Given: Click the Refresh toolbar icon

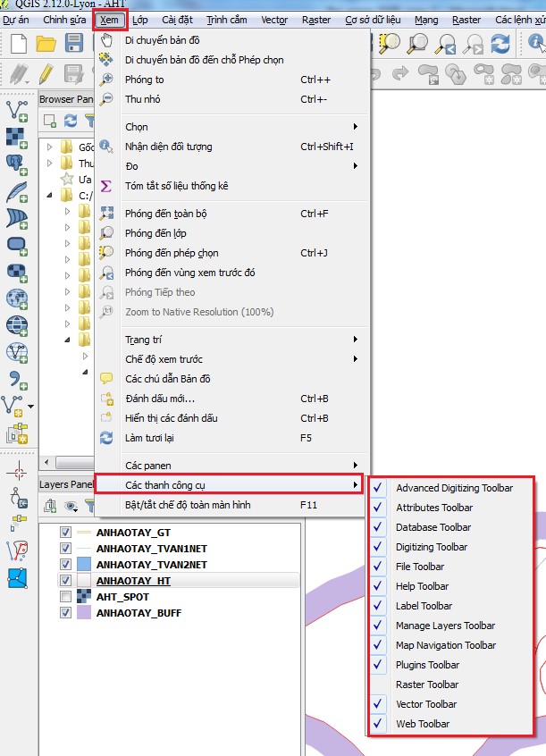Looking at the screenshot, I should pyautogui.click(x=500, y=44).
